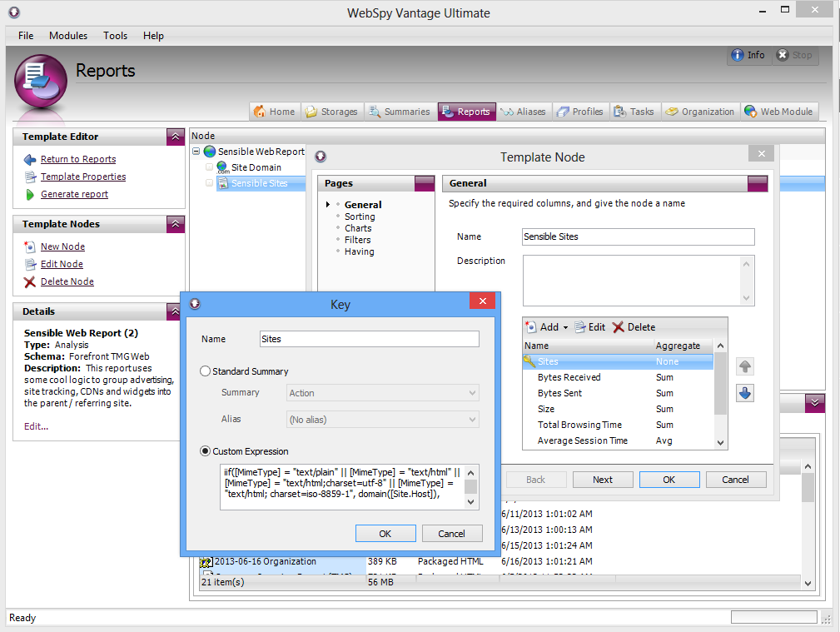The width and height of the screenshot is (840, 632).
Task: Open the File menu
Action: pyautogui.click(x=26, y=35)
